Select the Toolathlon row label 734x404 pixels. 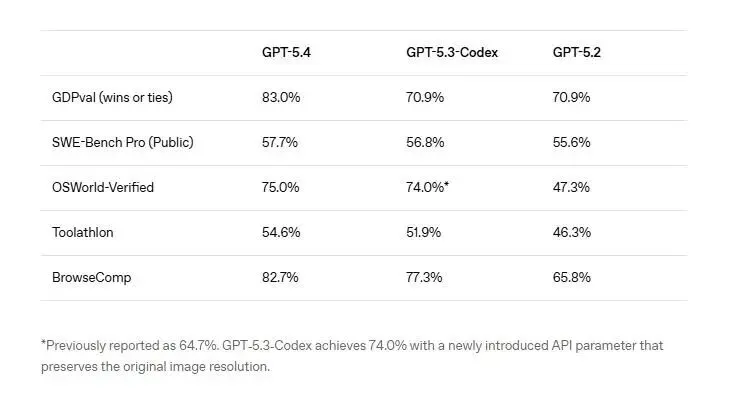pyautogui.click(x=83, y=232)
